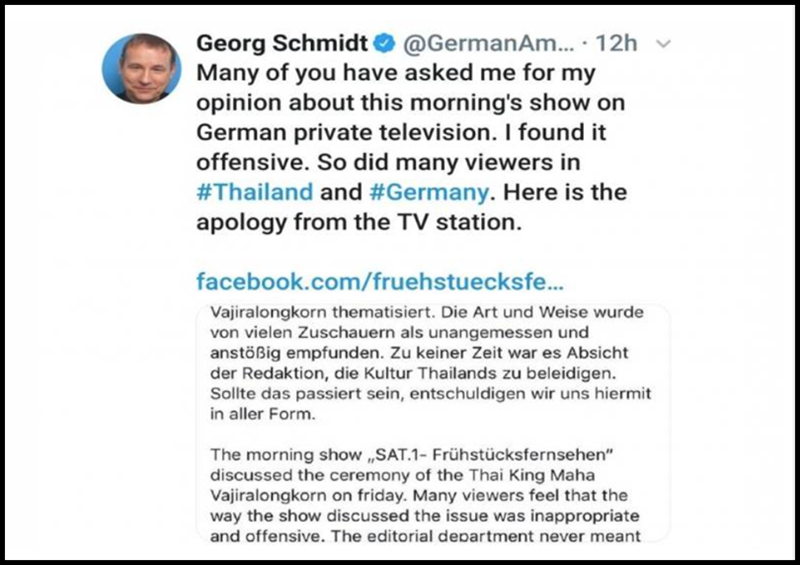Click the words 'in aller Form.'

pyautogui.click(x=263, y=414)
